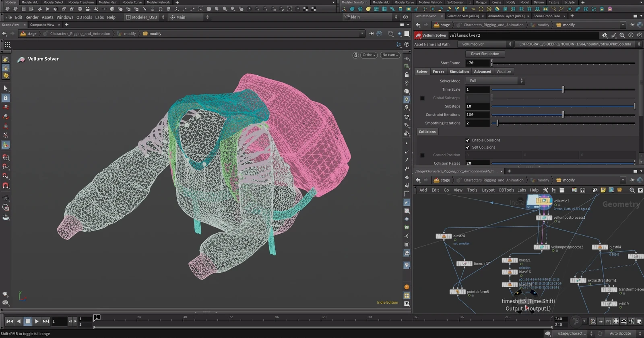The width and height of the screenshot is (644, 338).
Task: Click the stop playback button
Action: tap(28, 321)
